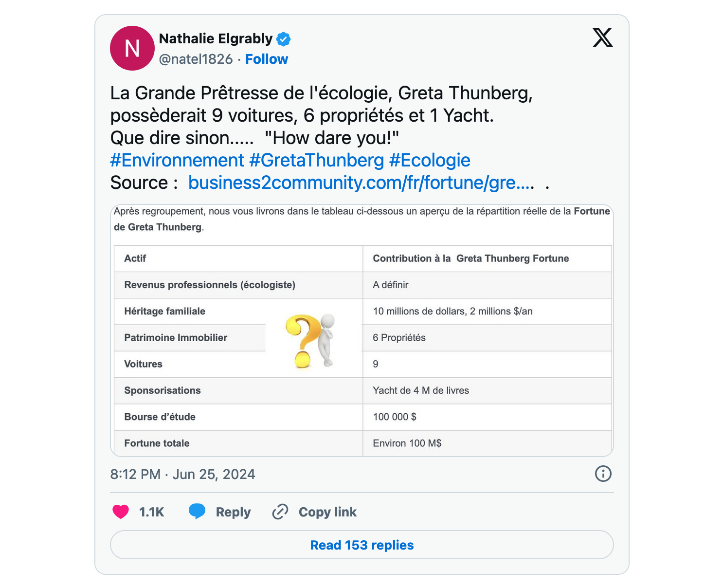Open the Nathalie Elgrably display name
723x588 pixels.
point(216,38)
